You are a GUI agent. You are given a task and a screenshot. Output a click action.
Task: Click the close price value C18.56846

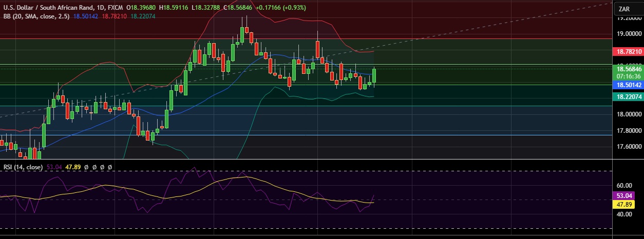point(238,8)
